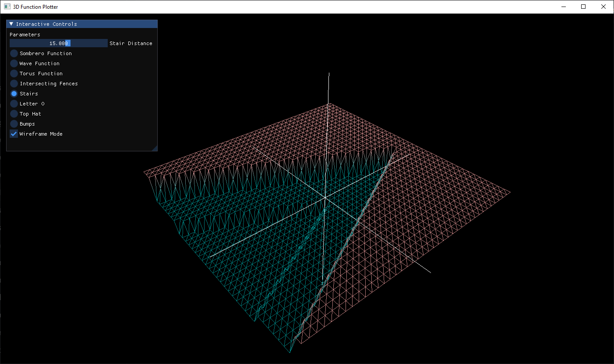The image size is (614, 364).
Task: Click the Stair Distance value field
Action: click(x=58, y=43)
